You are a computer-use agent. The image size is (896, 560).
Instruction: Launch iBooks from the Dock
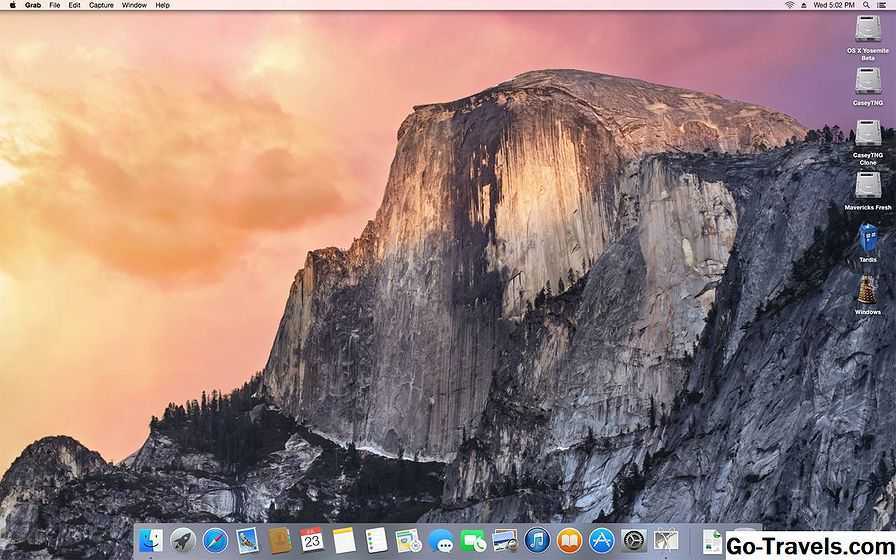coord(569,541)
